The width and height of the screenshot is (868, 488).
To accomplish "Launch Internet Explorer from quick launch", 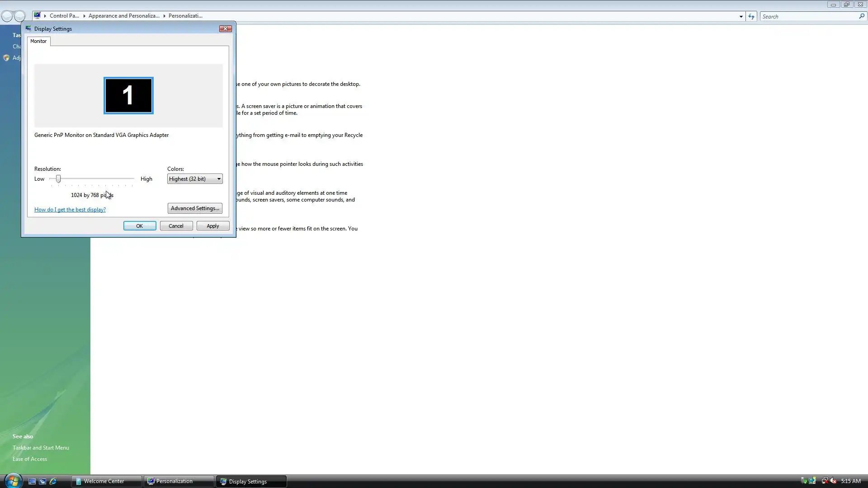I will point(53,481).
